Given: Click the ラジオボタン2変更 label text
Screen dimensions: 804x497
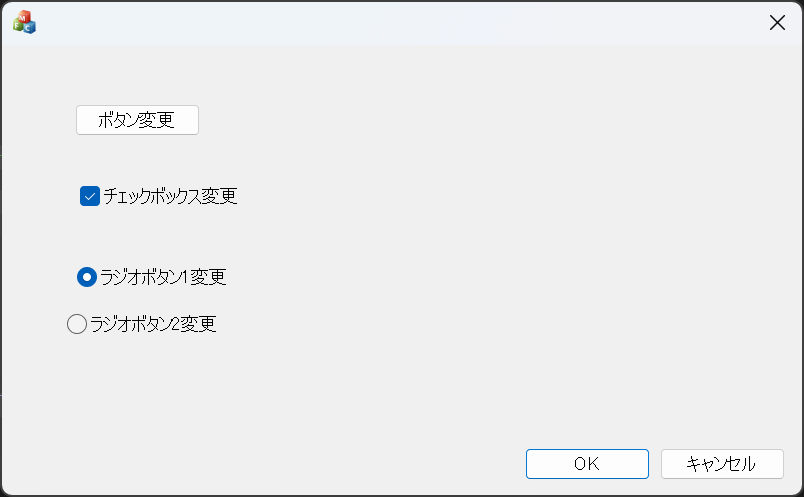Looking at the screenshot, I should pyautogui.click(x=153, y=324).
